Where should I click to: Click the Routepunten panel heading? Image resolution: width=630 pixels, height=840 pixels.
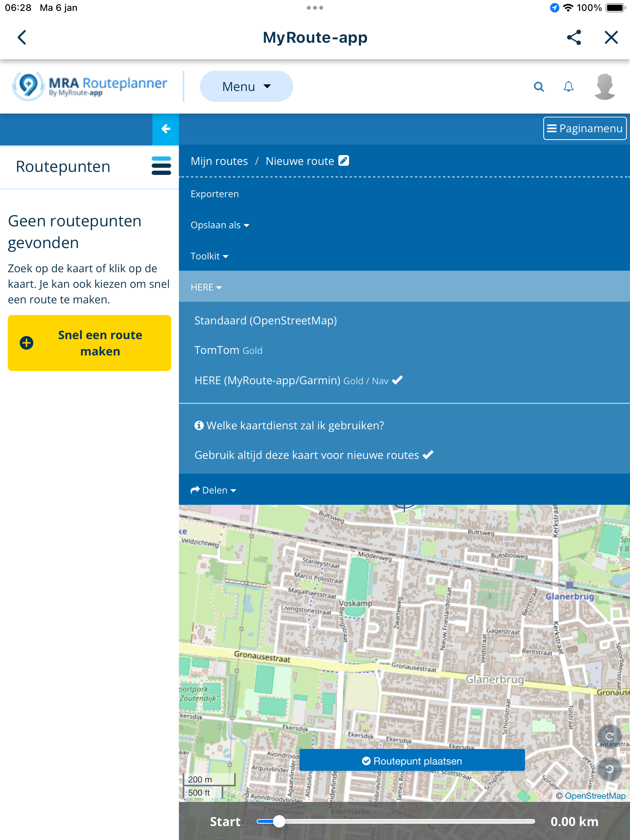[63, 166]
